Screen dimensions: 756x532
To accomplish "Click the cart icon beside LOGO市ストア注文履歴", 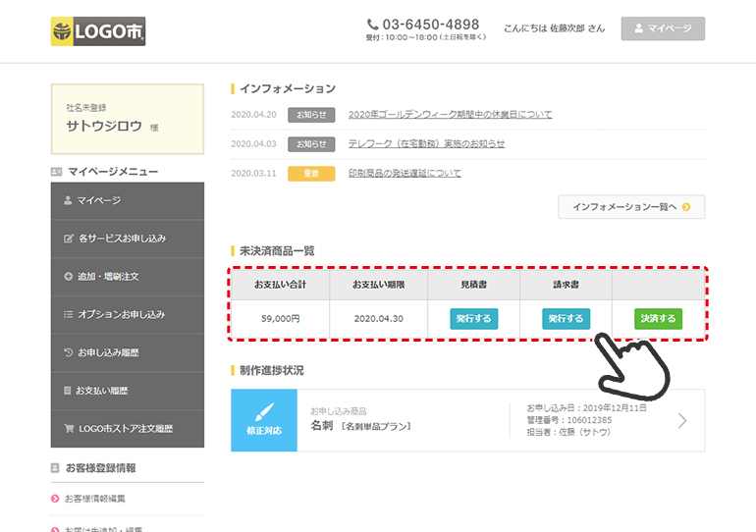I will [x=69, y=428].
